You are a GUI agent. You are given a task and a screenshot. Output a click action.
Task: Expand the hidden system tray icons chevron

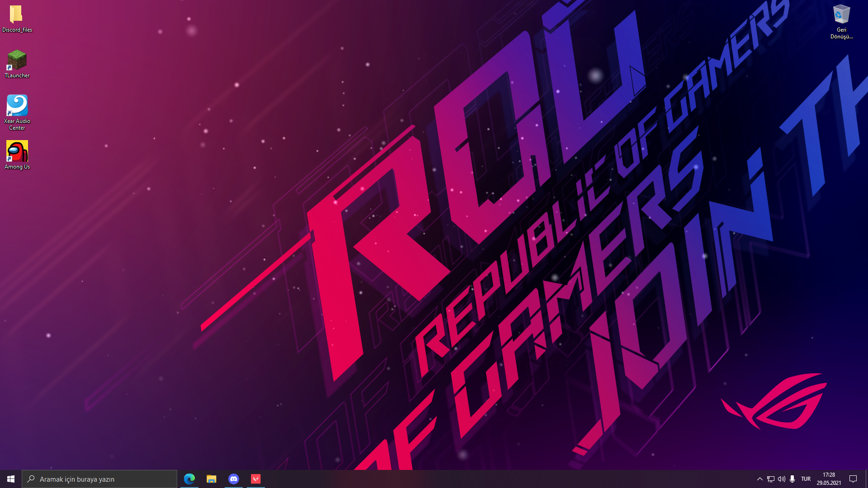(759, 479)
